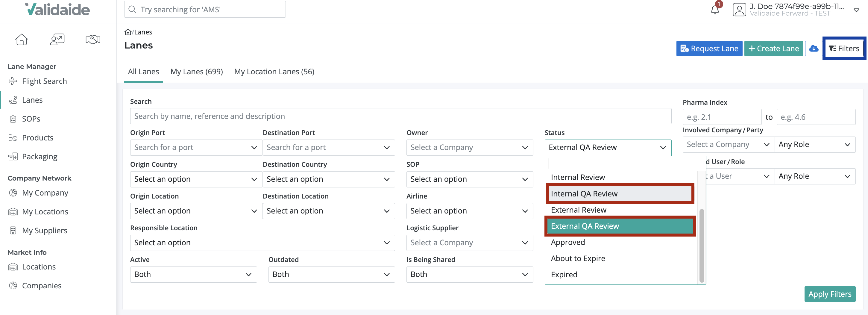Click the Create Lane button
Viewport: 868px width, 315px height.
773,49
